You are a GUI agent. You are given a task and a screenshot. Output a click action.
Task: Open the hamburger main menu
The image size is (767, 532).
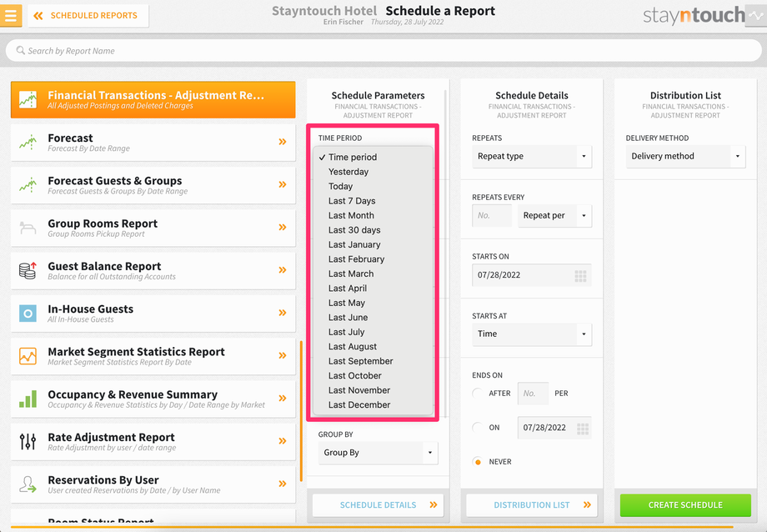pos(10,15)
